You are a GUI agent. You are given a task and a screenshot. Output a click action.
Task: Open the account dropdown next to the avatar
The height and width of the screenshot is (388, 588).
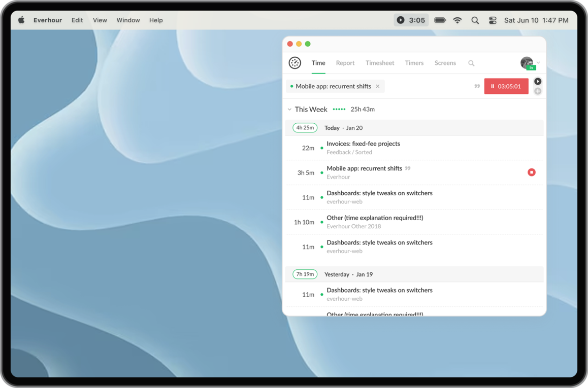tap(538, 62)
